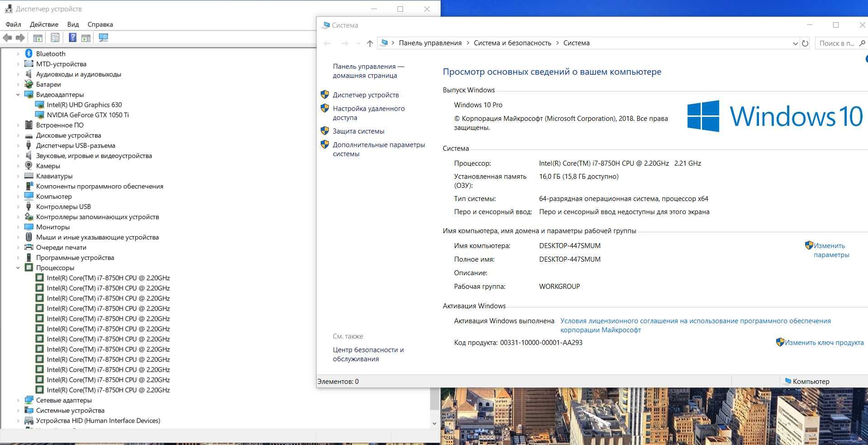Click the Очереди печати printer icon
868x445 pixels.
29,247
